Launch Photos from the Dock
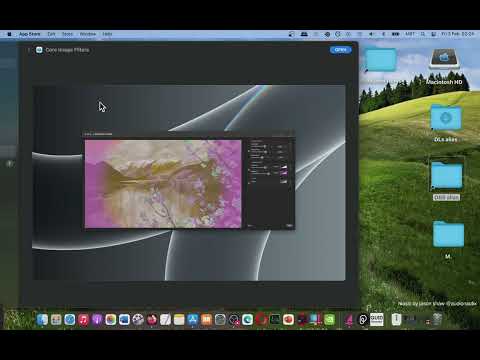The width and height of the screenshot is (480, 360). 111,320
